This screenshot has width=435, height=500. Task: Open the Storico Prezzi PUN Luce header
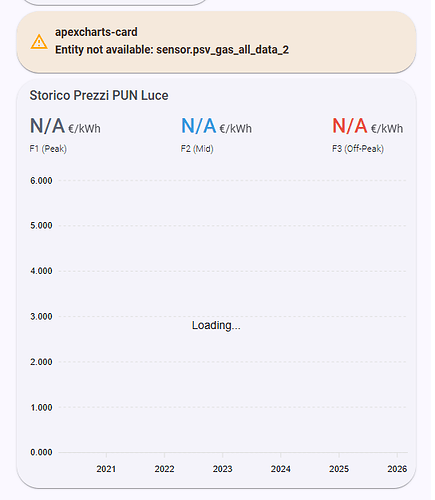(99, 95)
